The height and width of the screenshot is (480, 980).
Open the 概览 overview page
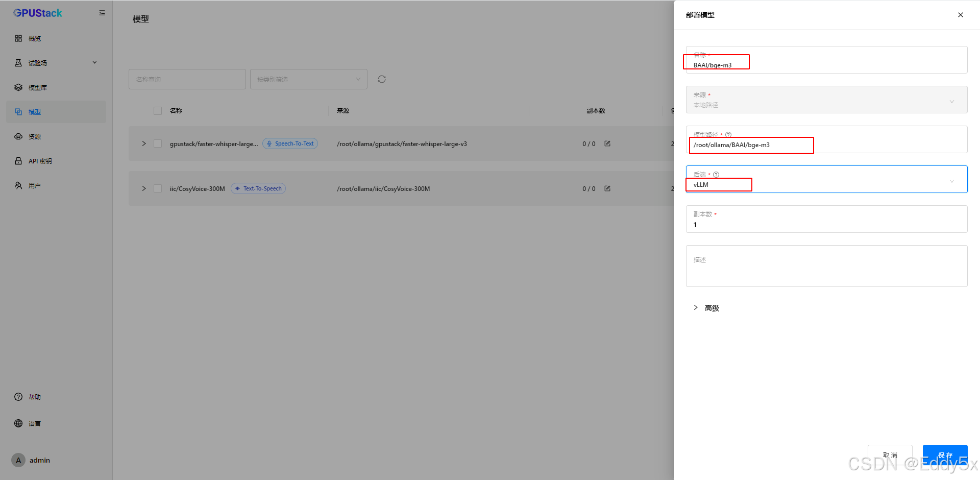[56, 38]
